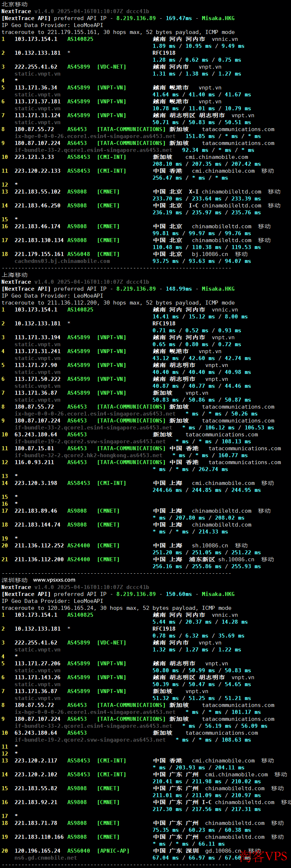Click the AS56048 number
Viewport: 291px width, 868px height.
(x=79, y=254)
